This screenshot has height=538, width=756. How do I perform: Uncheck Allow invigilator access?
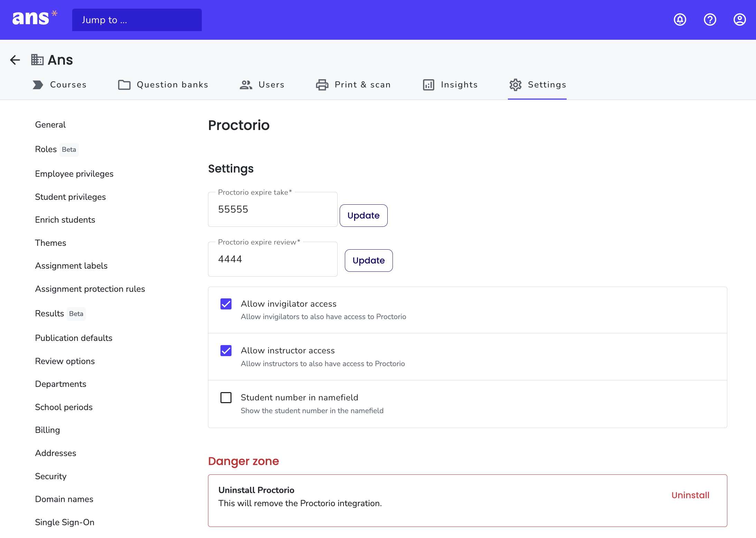[x=226, y=304]
